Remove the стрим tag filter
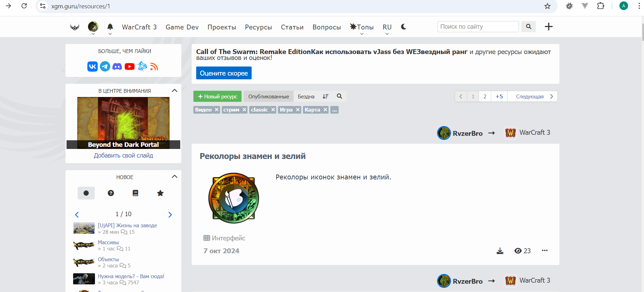This screenshot has height=292, width=644. [x=244, y=110]
